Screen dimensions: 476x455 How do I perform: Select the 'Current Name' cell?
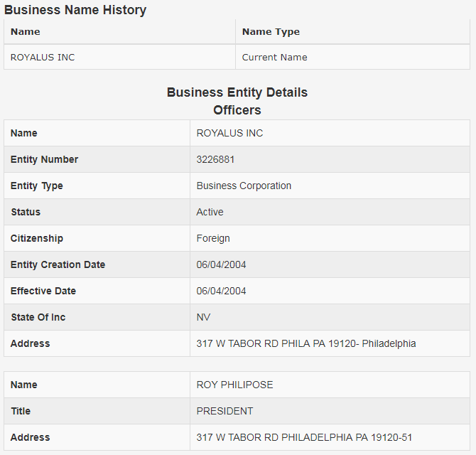point(274,57)
